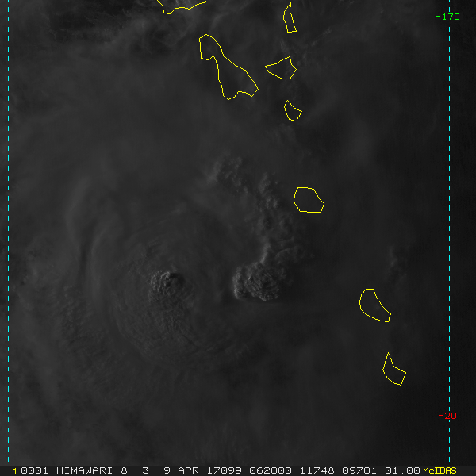Click the right dashed cyan longitude line
Image resolution: width=476 pixels, height=476 pixels.
pos(449,238)
